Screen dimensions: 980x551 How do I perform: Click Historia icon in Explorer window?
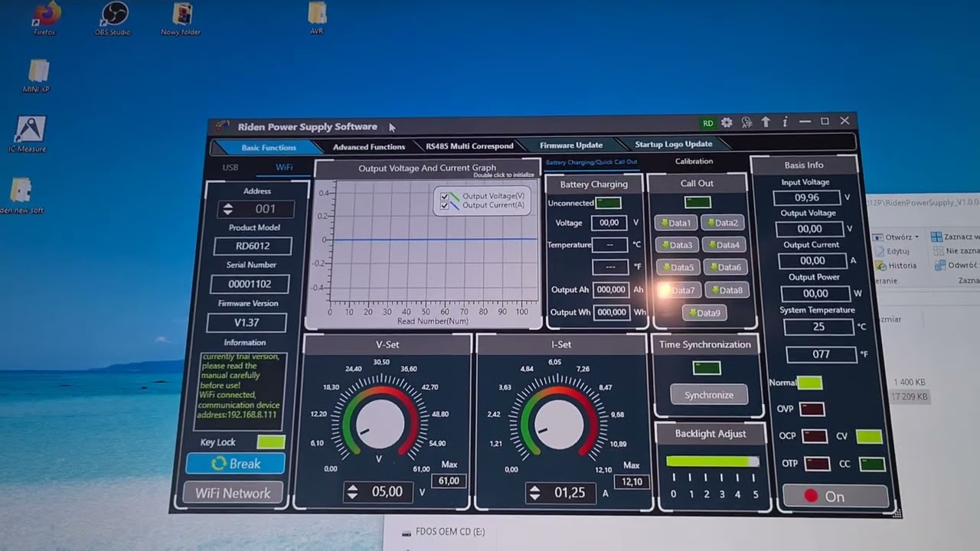click(896, 266)
